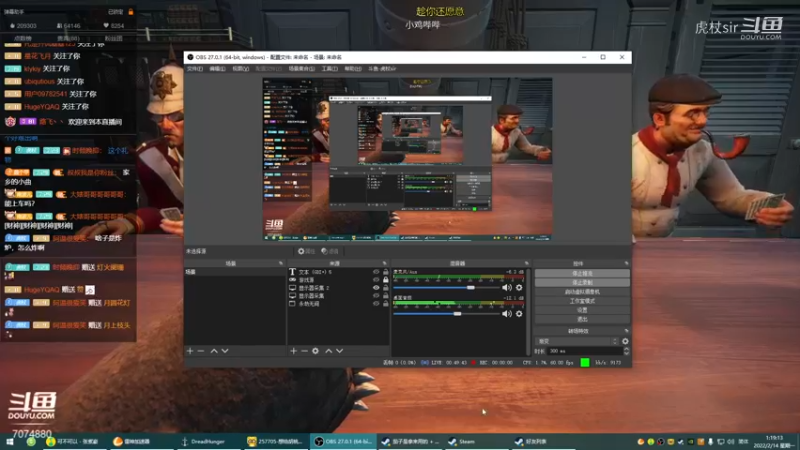The height and width of the screenshot is (450, 800).
Task: Open the 工具(T) menu
Action: 329,68
